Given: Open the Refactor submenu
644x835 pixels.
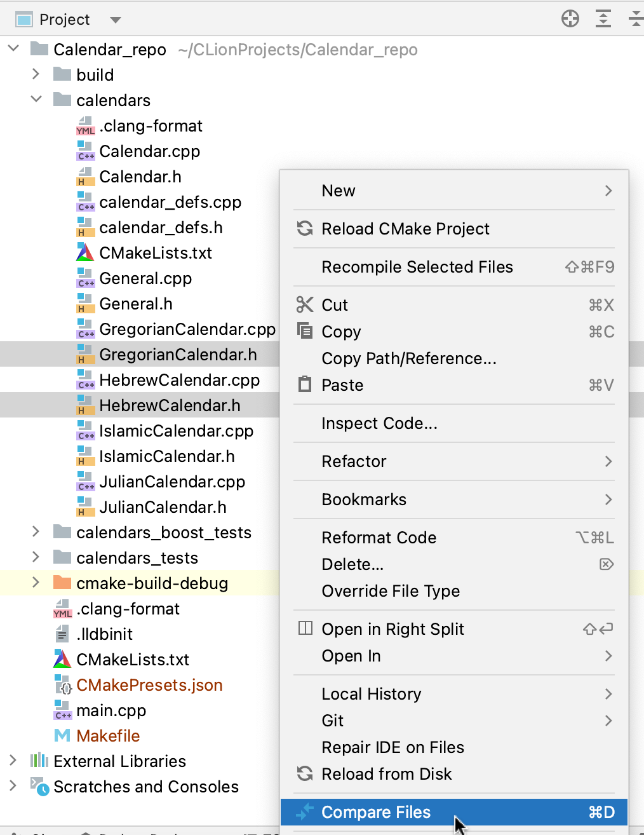Looking at the screenshot, I should point(354,461).
